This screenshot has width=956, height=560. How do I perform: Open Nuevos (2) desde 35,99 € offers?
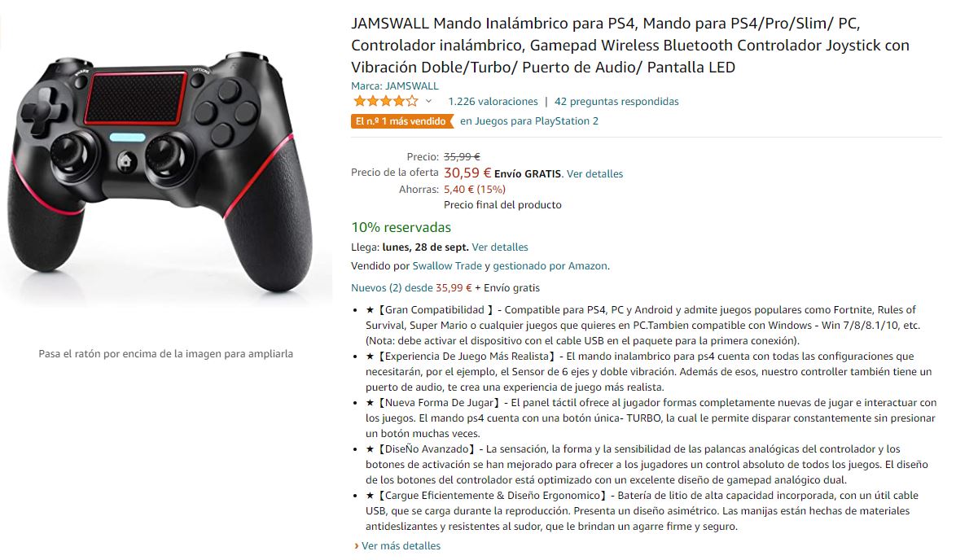411,287
